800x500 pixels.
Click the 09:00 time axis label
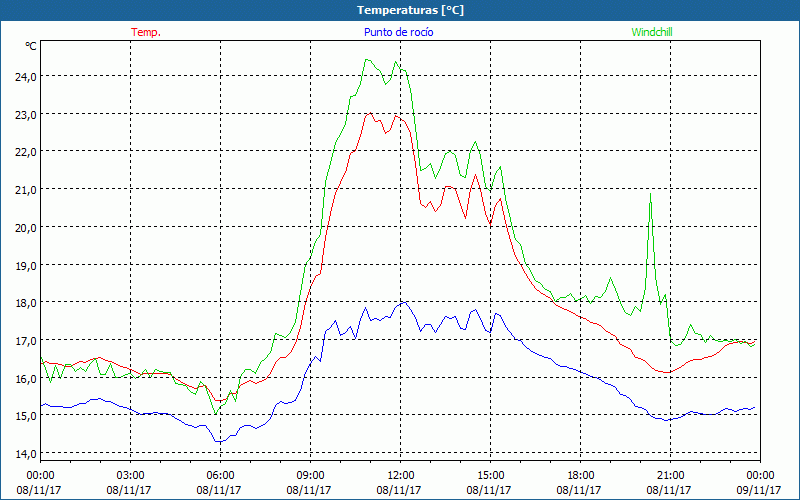coord(310,475)
